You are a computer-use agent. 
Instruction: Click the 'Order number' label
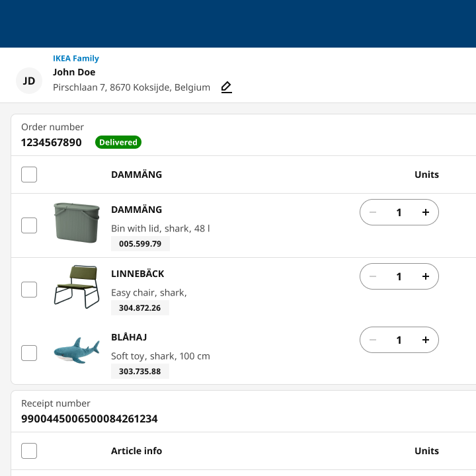coord(52,127)
